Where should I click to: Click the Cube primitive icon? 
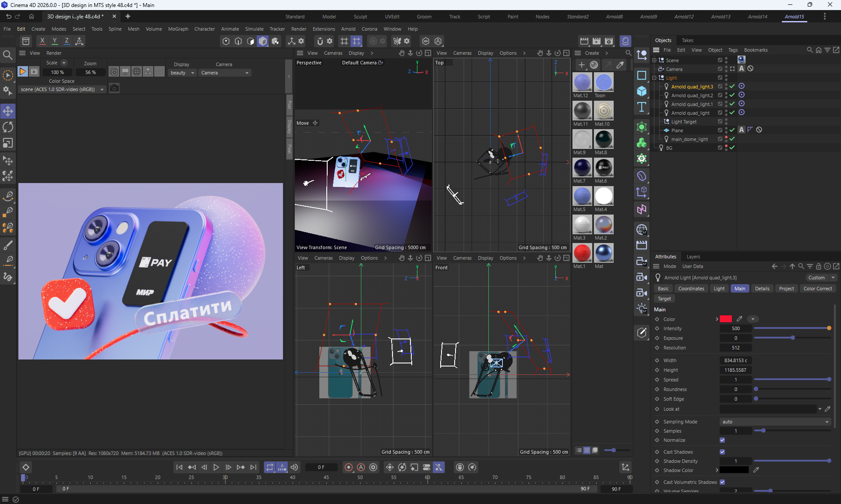(641, 91)
